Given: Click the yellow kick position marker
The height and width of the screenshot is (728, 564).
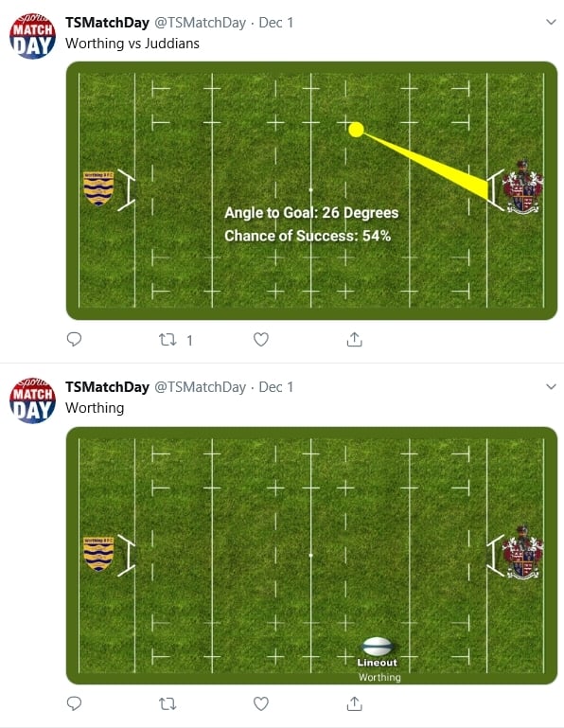Looking at the screenshot, I should [356, 130].
